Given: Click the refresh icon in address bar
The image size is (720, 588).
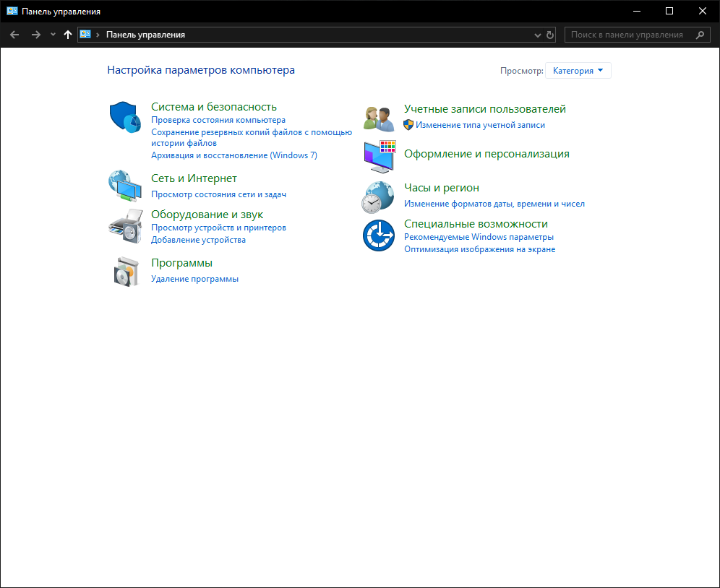Looking at the screenshot, I should pyautogui.click(x=549, y=35).
